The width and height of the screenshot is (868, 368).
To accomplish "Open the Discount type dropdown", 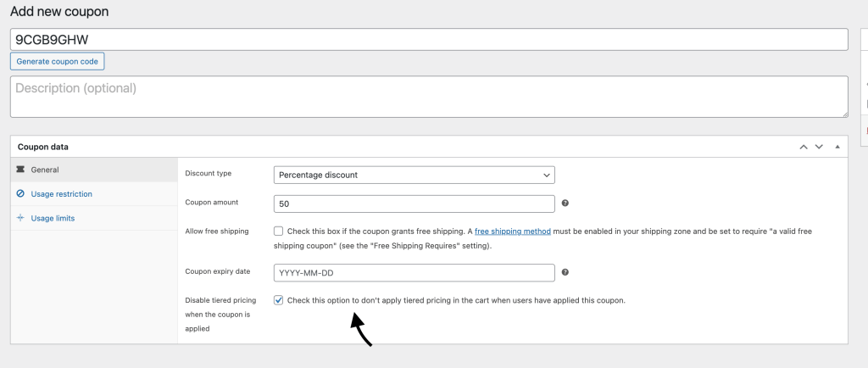I will click(415, 175).
